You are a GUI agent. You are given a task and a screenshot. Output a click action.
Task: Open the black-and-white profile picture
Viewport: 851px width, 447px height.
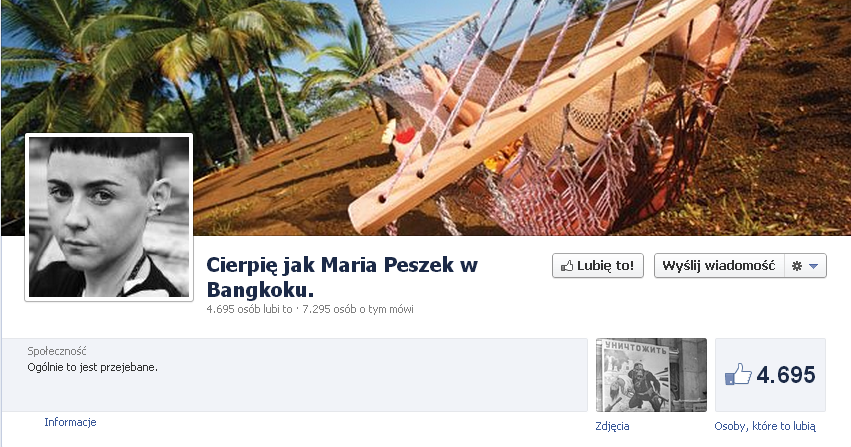[x=109, y=217]
